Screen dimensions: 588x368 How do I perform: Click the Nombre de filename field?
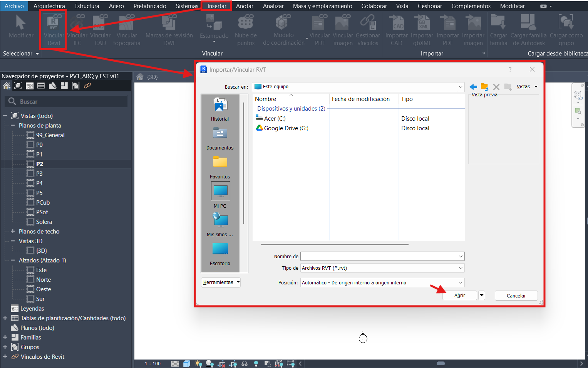(379, 256)
